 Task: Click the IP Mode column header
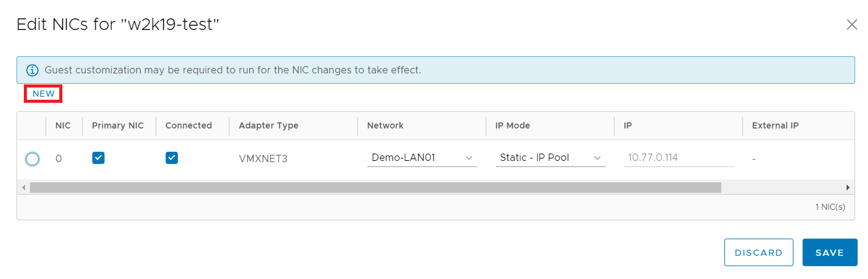(x=512, y=125)
